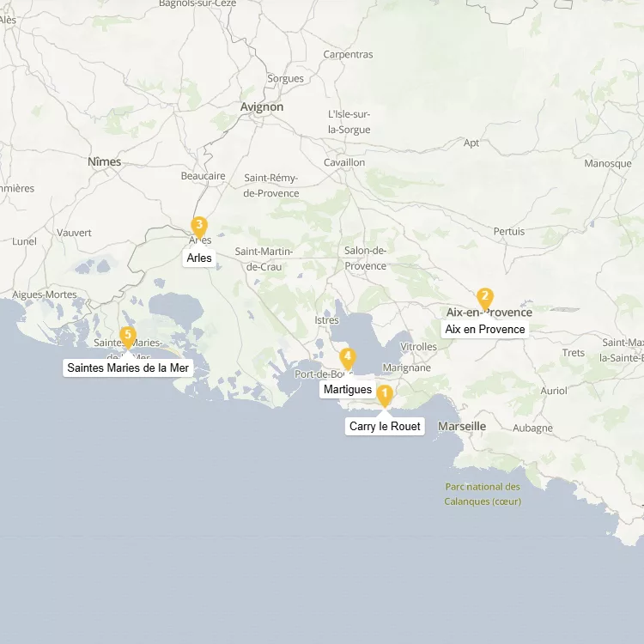
Task: Click the Parc national des Calanques label
Action: [483, 495]
